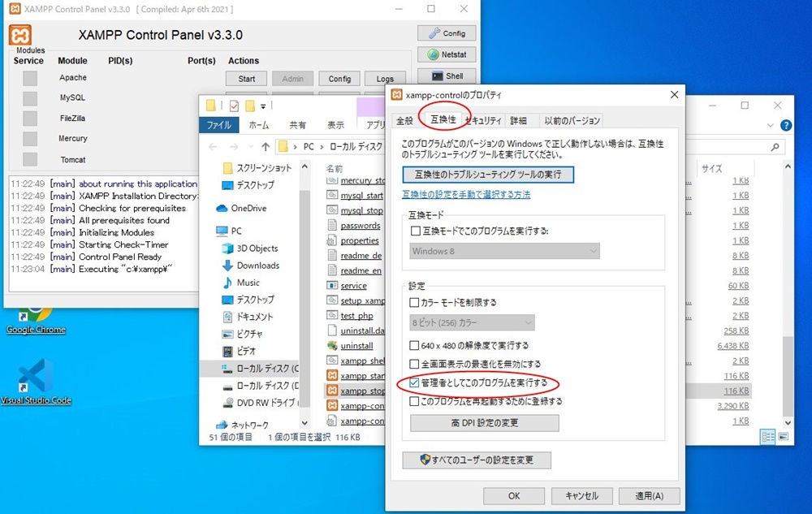Open Apache Logs button
The image size is (812, 514).
click(x=385, y=79)
